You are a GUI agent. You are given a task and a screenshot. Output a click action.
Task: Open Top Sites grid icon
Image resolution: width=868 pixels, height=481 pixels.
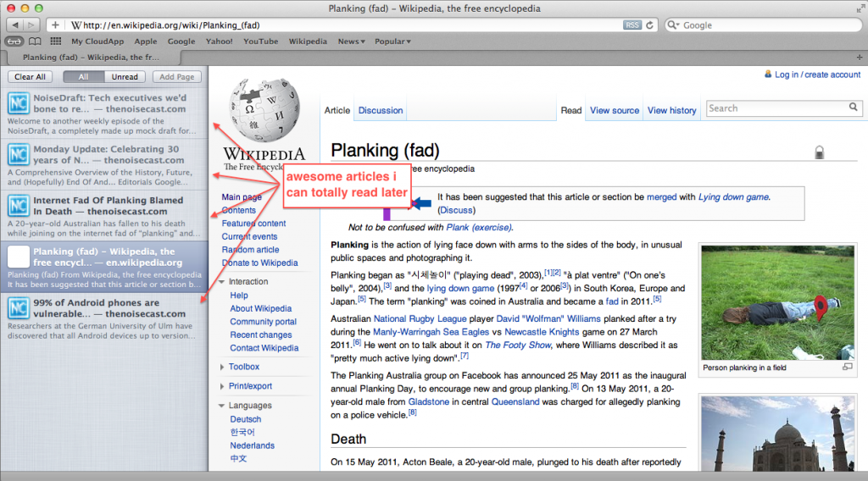pyautogui.click(x=55, y=41)
